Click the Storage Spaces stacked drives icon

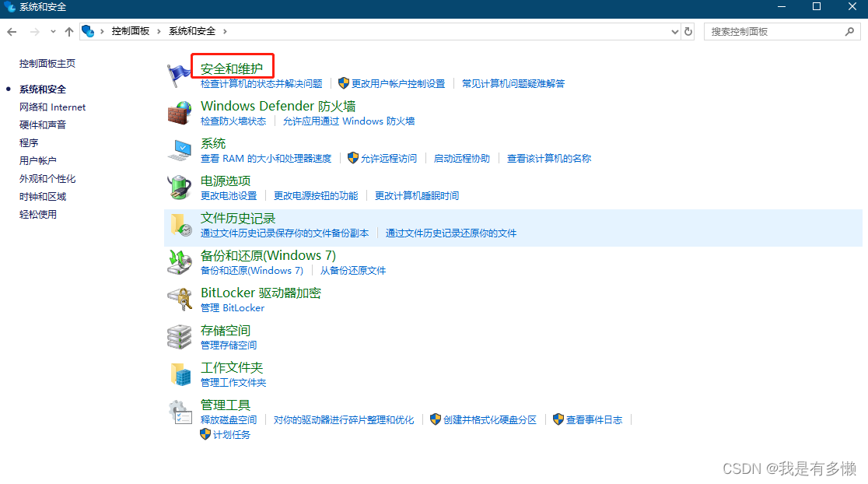(180, 337)
